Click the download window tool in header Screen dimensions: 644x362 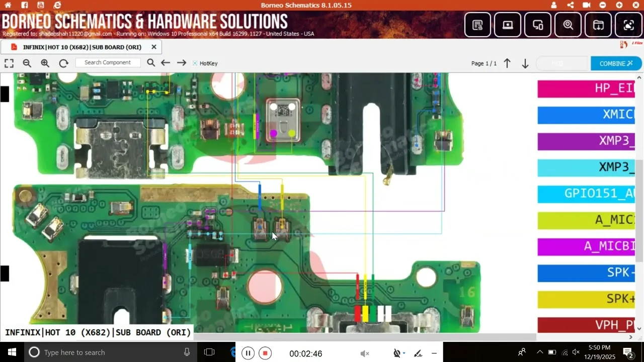click(598, 25)
